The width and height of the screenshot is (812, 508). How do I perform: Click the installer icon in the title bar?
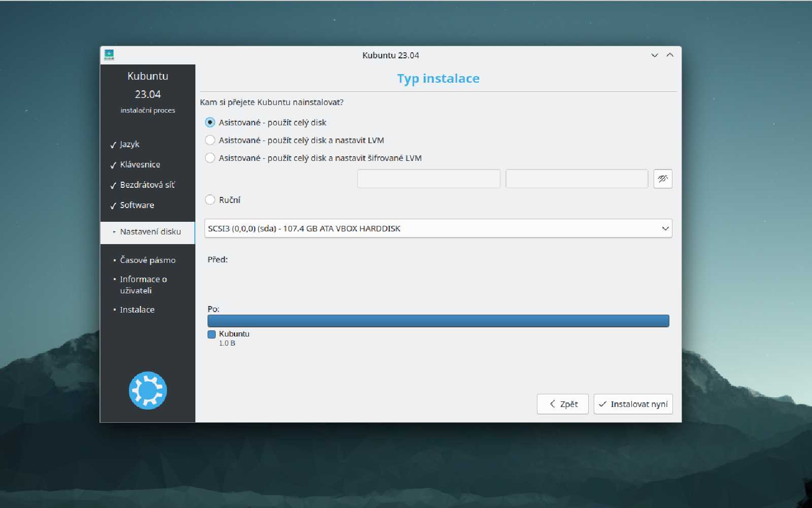(x=109, y=55)
